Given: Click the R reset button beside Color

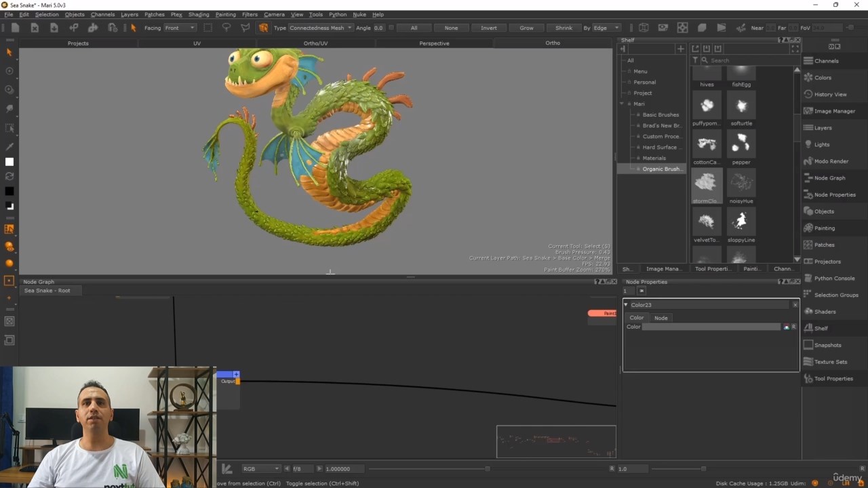Looking at the screenshot, I should tap(794, 327).
